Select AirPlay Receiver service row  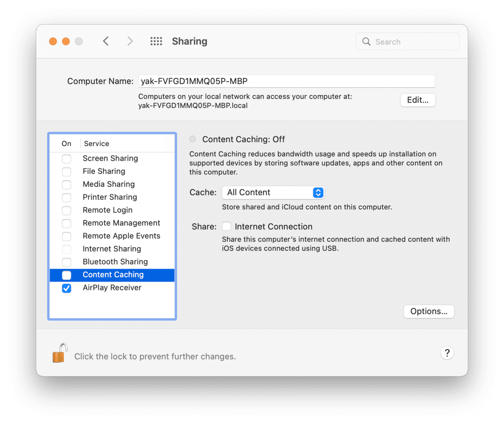(112, 288)
